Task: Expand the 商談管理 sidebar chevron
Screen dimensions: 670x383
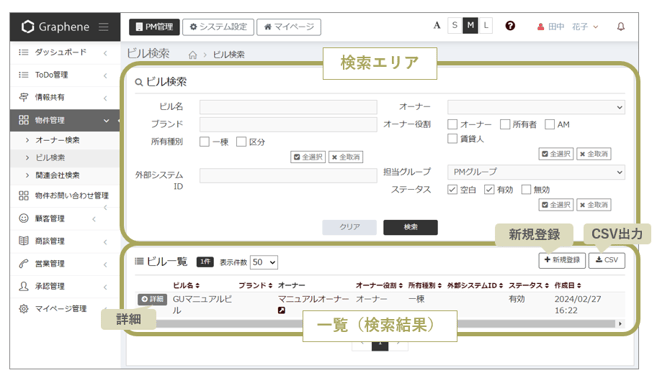Action: point(105,242)
